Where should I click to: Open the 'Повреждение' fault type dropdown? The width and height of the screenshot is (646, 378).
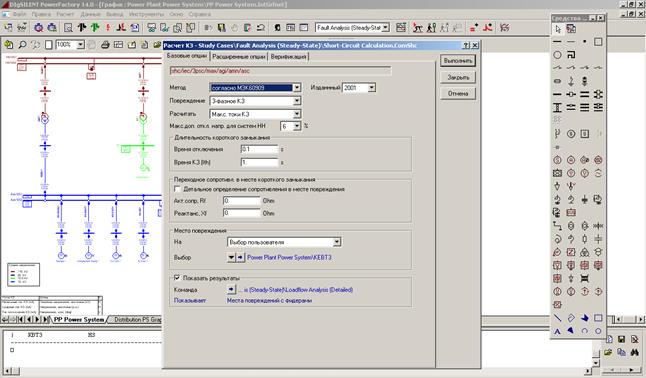click(x=297, y=101)
